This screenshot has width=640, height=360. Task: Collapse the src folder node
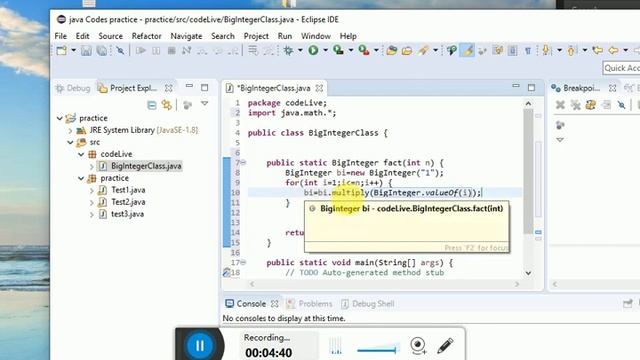pos(70,142)
